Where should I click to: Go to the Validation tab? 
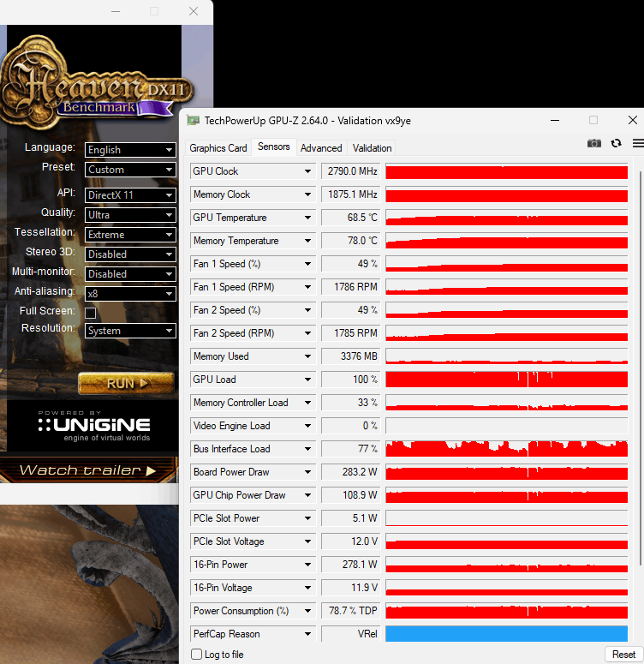(x=372, y=148)
